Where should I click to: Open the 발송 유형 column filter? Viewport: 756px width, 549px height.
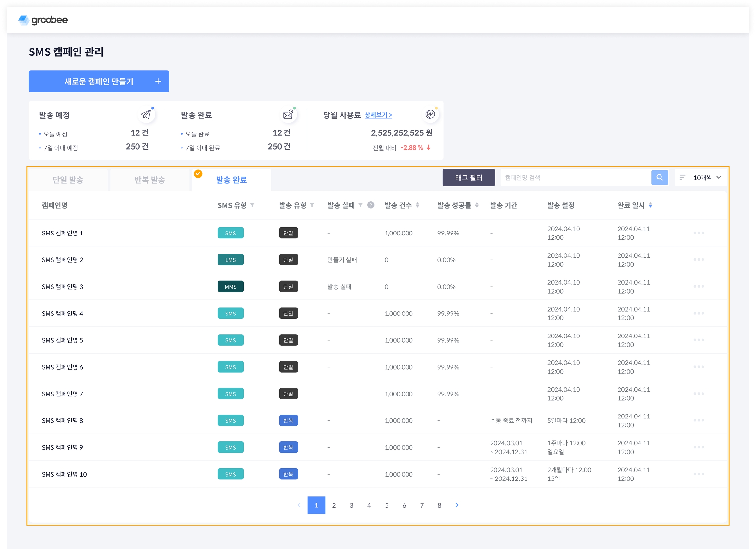pyautogui.click(x=312, y=205)
